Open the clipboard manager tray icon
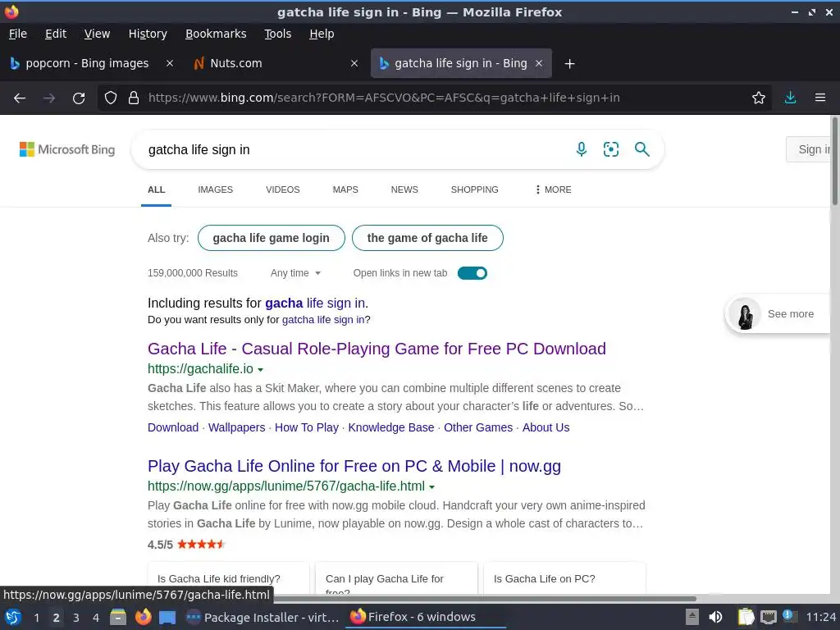840x630 pixels. tap(746, 617)
